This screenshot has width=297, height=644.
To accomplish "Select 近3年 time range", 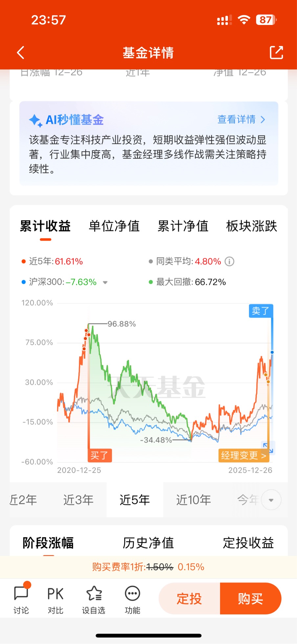I will [x=78, y=500].
